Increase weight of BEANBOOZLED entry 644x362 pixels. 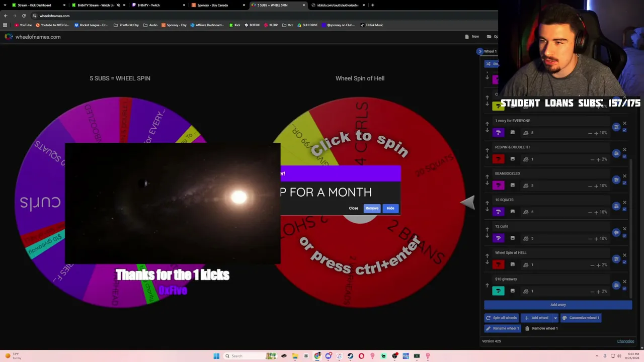click(x=596, y=186)
